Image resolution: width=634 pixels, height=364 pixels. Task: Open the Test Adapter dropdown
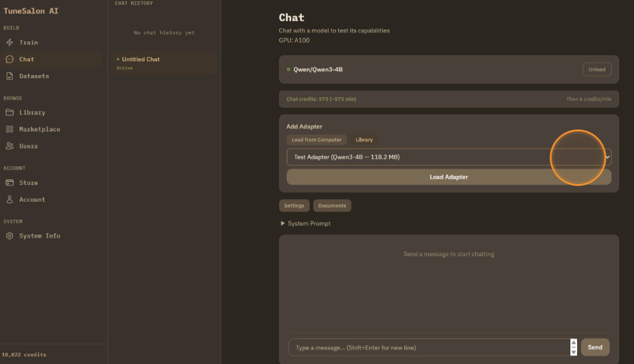pyautogui.click(x=449, y=157)
